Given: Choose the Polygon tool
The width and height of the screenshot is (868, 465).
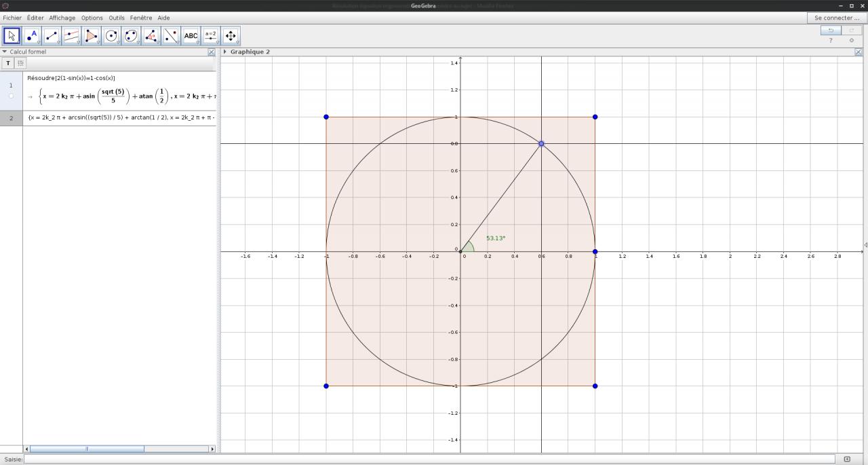Looking at the screenshot, I should [x=92, y=36].
